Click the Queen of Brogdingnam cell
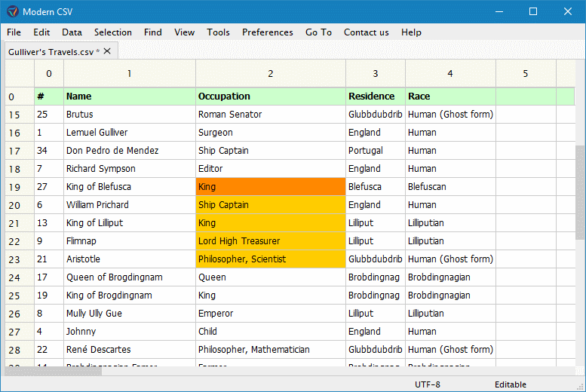Screen dimensions: 586x392 [x=130, y=277]
